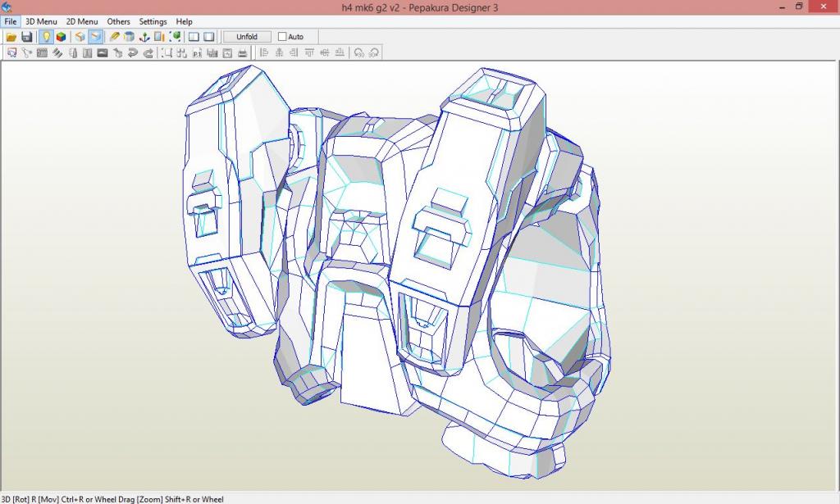Click the single selection frame icon

tap(167, 52)
